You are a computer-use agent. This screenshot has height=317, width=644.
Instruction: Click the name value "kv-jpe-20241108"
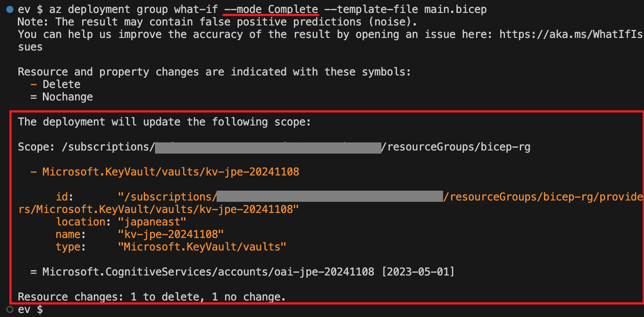171,234
